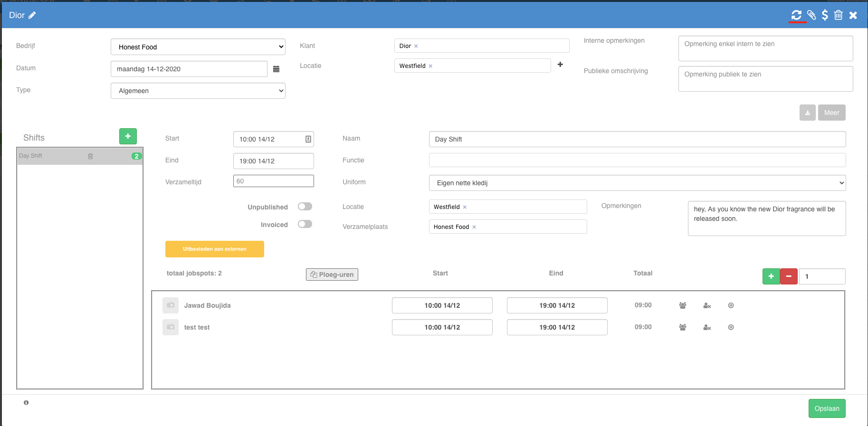Click Uitbesteden aan externen button
This screenshot has width=868, height=426.
coord(215,249)
